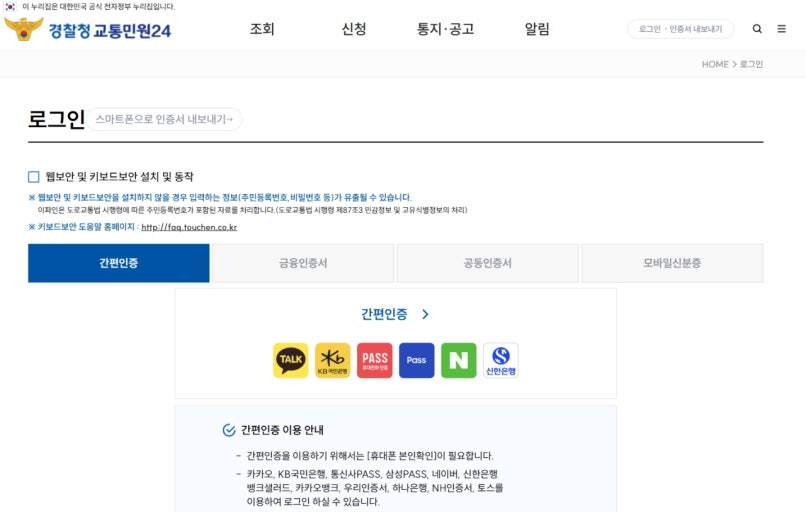806x512 pixels.
Task: Open the 신청 menu
Action: (x=354, y=29)
